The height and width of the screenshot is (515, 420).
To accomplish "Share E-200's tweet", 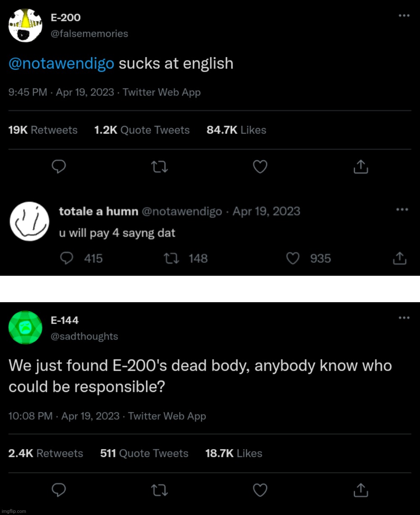I will [361, 167].
